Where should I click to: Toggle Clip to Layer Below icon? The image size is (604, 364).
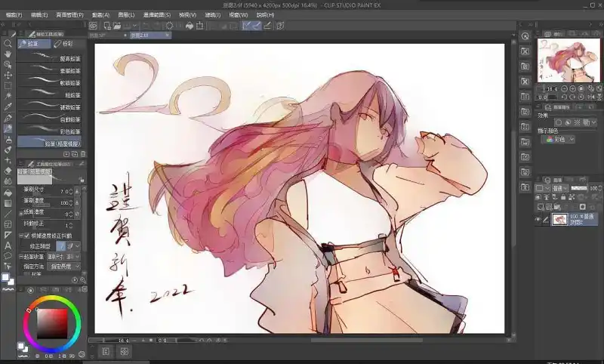tap(538, 197)
